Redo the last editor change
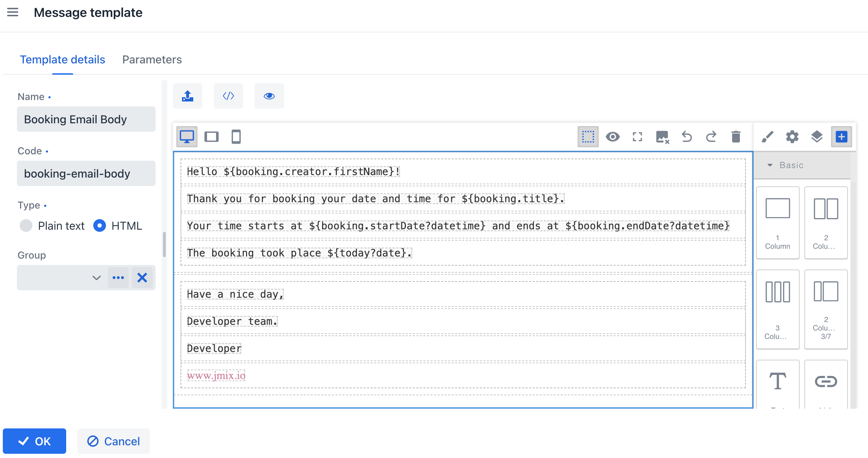The width and height of the screenshot is (868, 458). tap(711, 137)
